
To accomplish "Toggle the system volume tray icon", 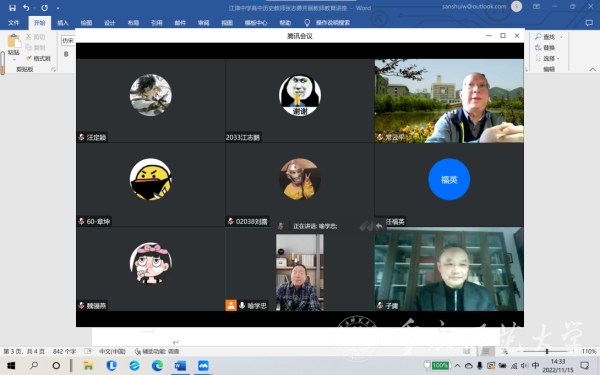I will pyautogui.click(x=525, y=365).
